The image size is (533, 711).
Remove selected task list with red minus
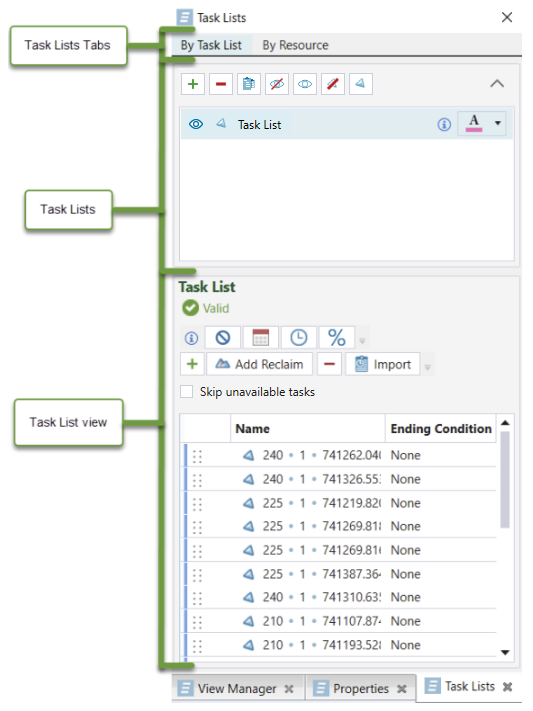(x=221, y=84)
